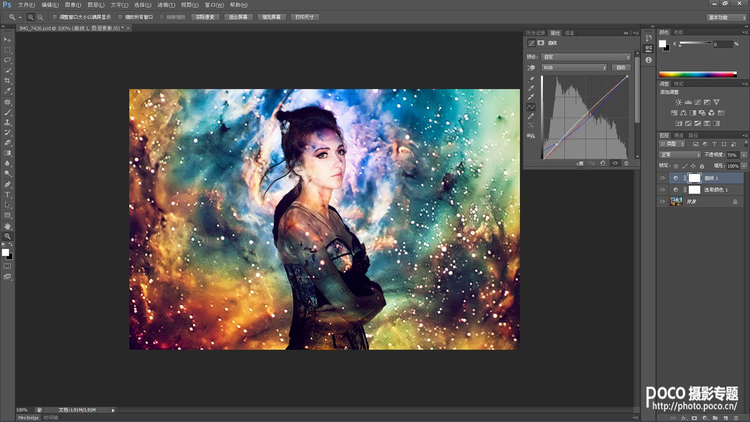Open the Curves preset dropdown
This screenshot has height=422, width=750.
[586, 57]
